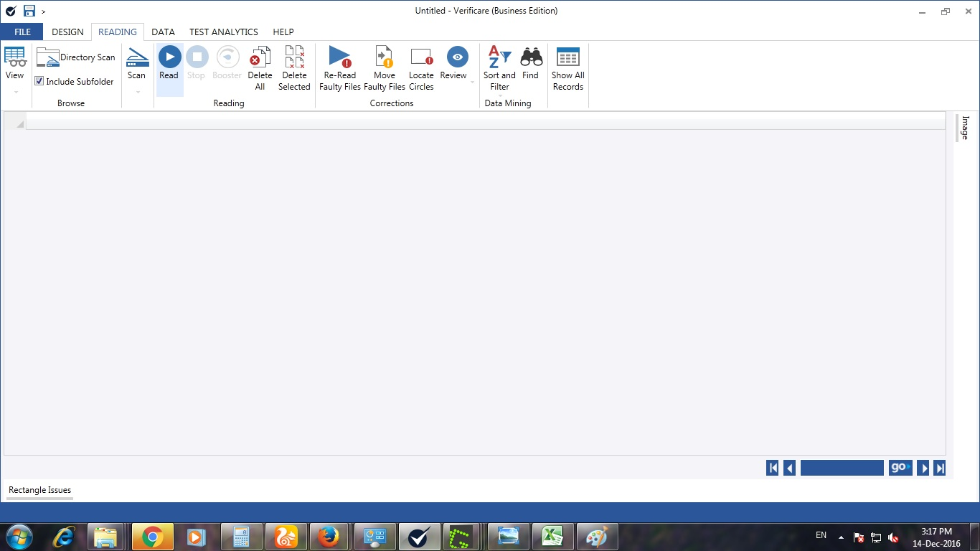980x551 pixels.
Task: Open the Find binoculars tool
Action: pos(531,57)
